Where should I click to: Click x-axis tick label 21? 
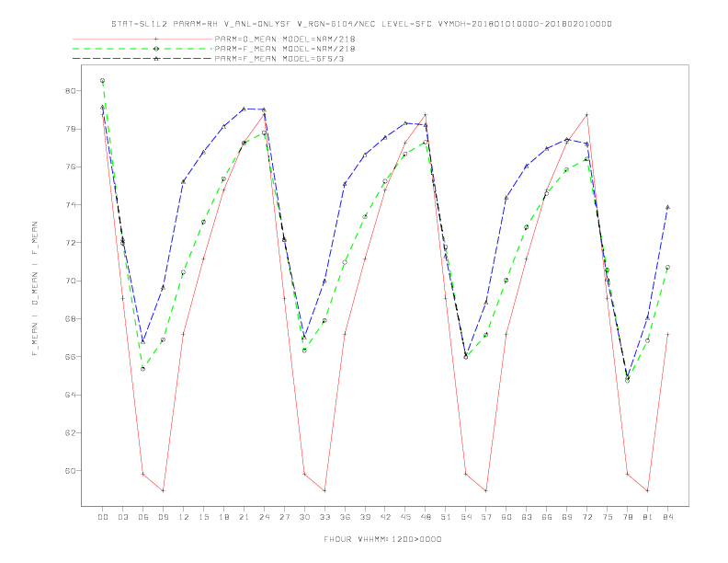244,517
